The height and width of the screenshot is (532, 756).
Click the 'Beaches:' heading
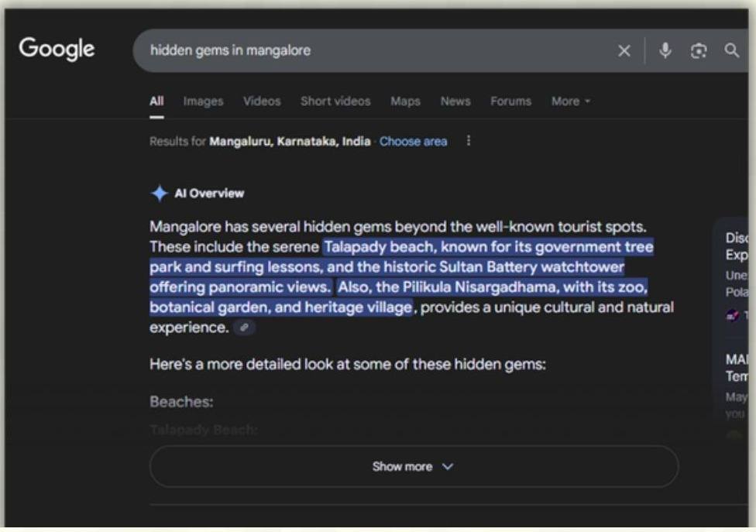[x=181, y=401]
